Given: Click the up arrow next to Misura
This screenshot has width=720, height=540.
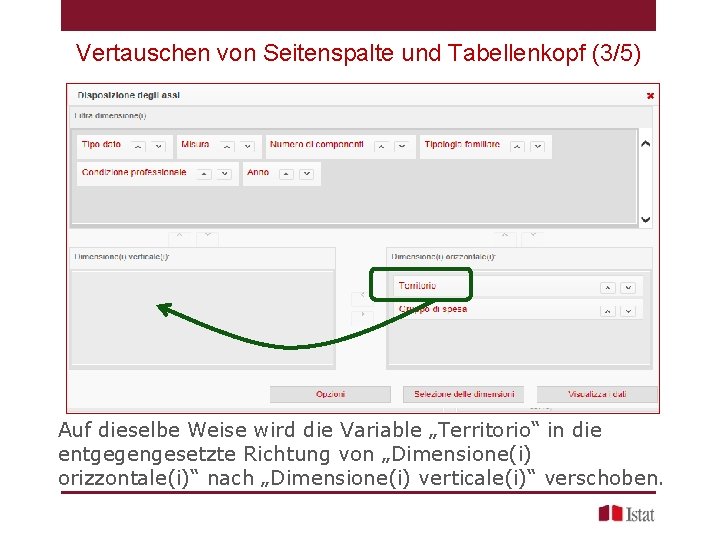Looking at the screenshot, I should click(x=227, y=146).
